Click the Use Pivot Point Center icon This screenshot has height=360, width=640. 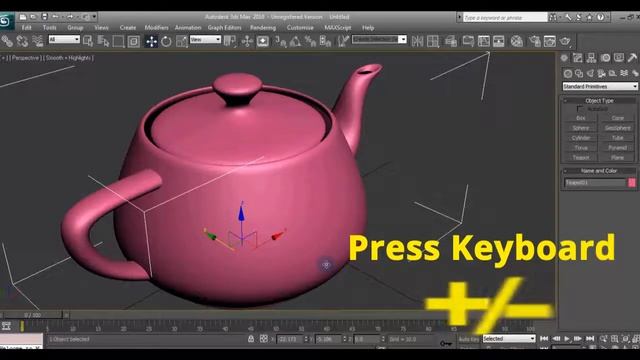click(x=230, y=41)
